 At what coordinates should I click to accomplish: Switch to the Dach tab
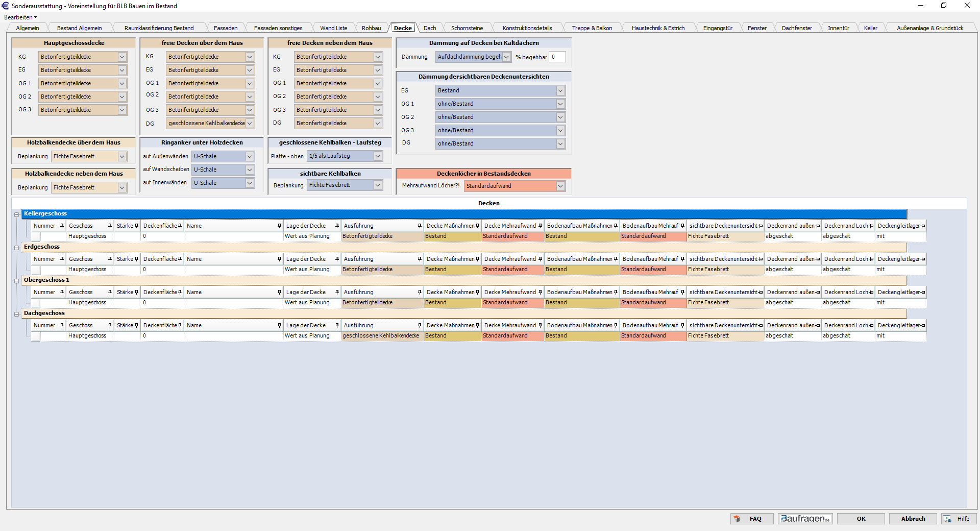coord(429,28)
